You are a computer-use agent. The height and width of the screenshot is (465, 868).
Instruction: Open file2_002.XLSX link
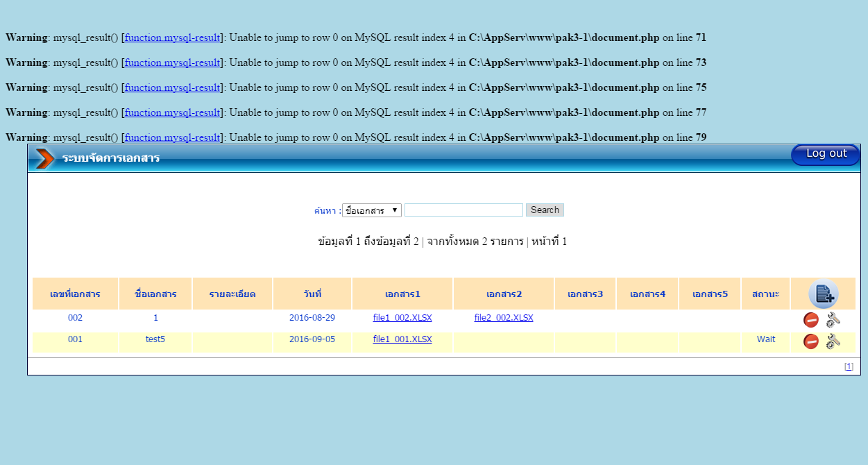504,318
